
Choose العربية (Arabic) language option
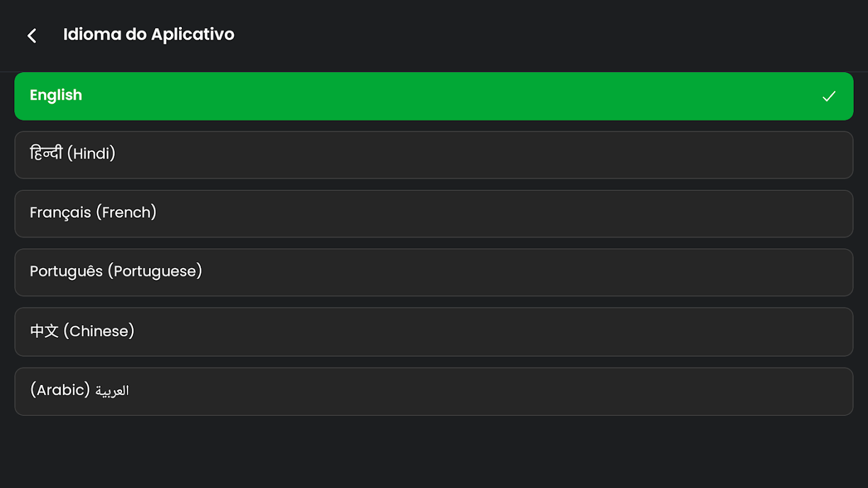433,392
